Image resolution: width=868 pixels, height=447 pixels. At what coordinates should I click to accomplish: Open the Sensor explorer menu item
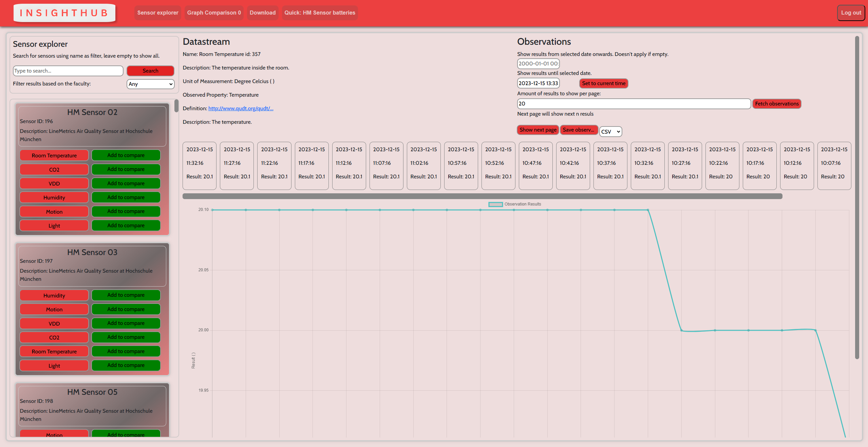pos(157,13)
